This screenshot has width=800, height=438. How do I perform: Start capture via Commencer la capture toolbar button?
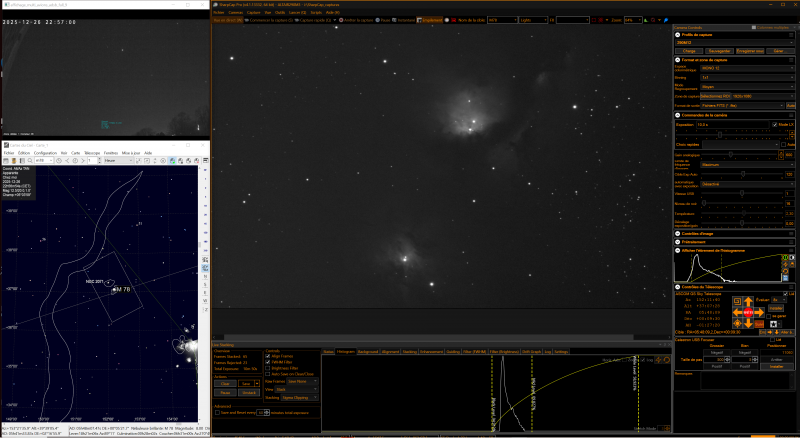[x=269, y=20]
